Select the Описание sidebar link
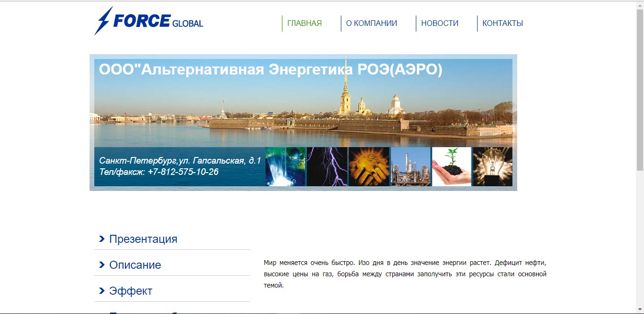This screenshot has width=644, height=314. pyautogui.click(x=135, y=265)
